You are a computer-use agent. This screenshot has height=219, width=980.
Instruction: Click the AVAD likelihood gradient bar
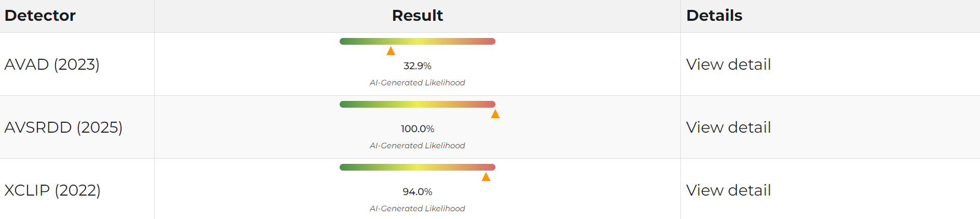pyautogui.click(x=417, y=41)
